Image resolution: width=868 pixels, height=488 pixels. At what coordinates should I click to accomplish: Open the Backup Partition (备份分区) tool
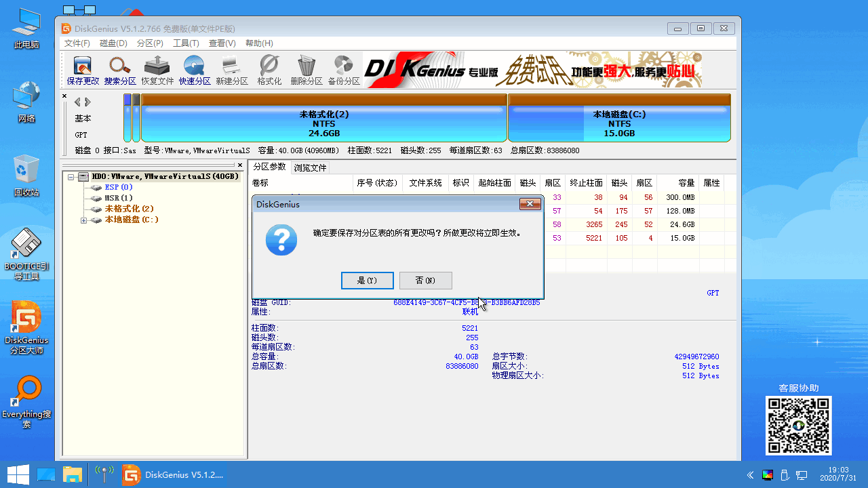344,70
